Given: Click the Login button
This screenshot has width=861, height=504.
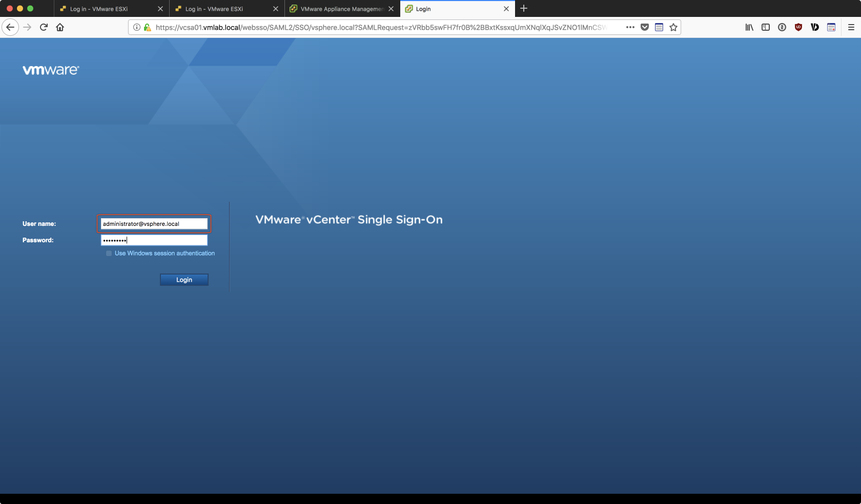Looking at the screenshot, I should [x=184, y=280].
